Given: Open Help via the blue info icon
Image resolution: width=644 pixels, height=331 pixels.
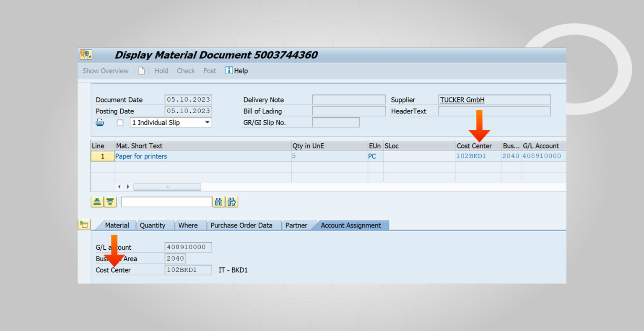Looking at the screenshot, I should [x=229, y=70].
